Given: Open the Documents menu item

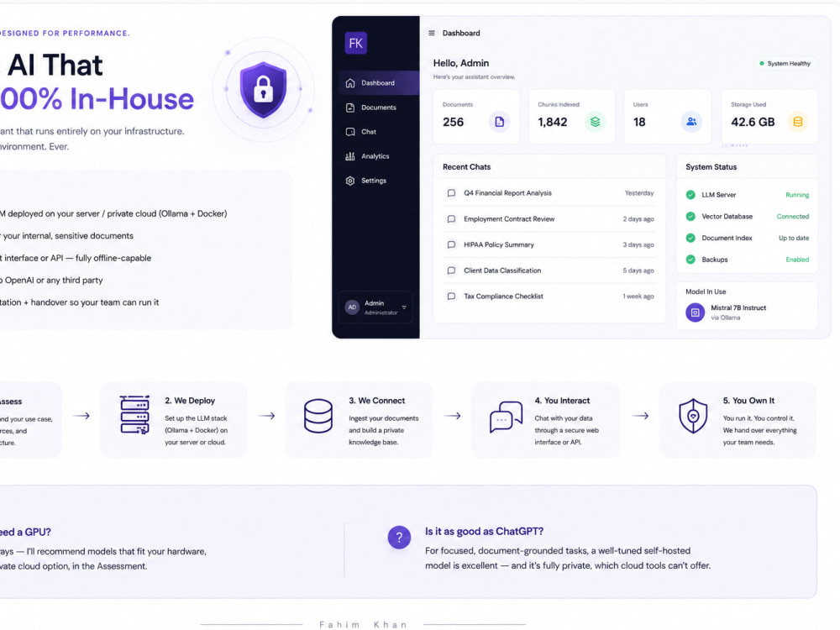Looking at the screenshot, I should click(x=379, y=108).
